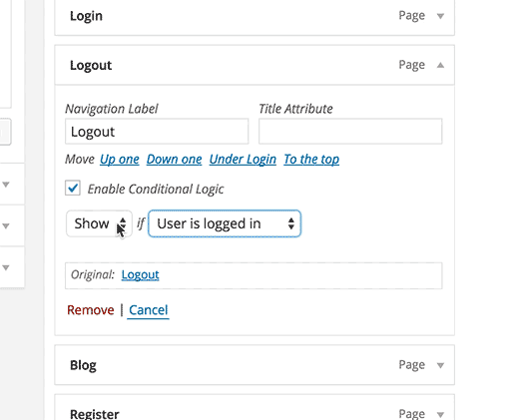519x420 pixels.
Task: Cancel editing the Logout menu item
Action: [x=149, y=310]
